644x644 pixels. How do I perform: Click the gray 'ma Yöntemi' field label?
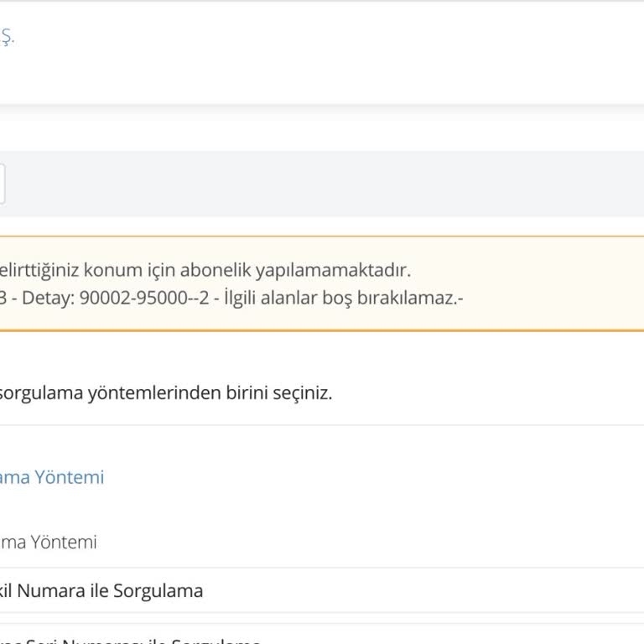pyautogui.click(x=49, y=542)
